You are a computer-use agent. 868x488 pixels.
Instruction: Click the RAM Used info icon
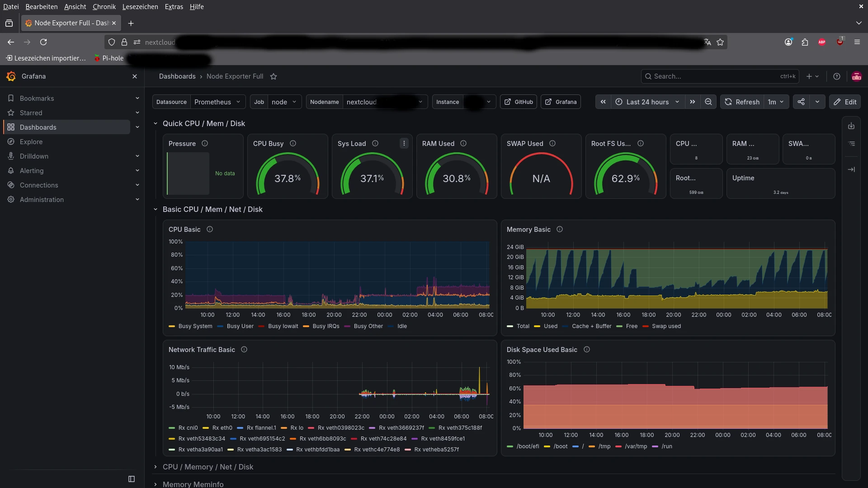tap(463, 143)
